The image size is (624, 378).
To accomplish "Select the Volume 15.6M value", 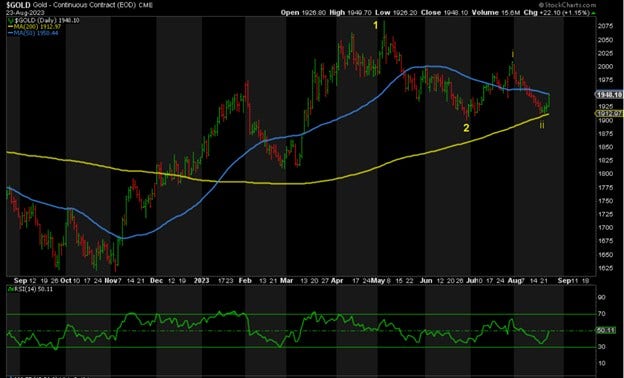I will pyautogui.click(x=496, y=13).
